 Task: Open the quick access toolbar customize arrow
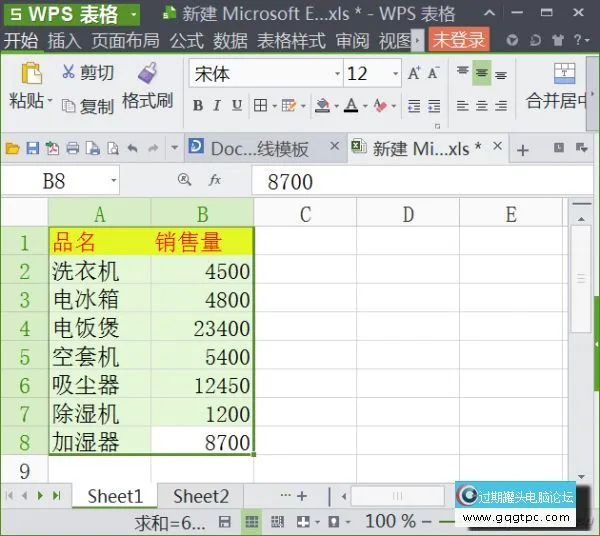click(x=174, y=148)
